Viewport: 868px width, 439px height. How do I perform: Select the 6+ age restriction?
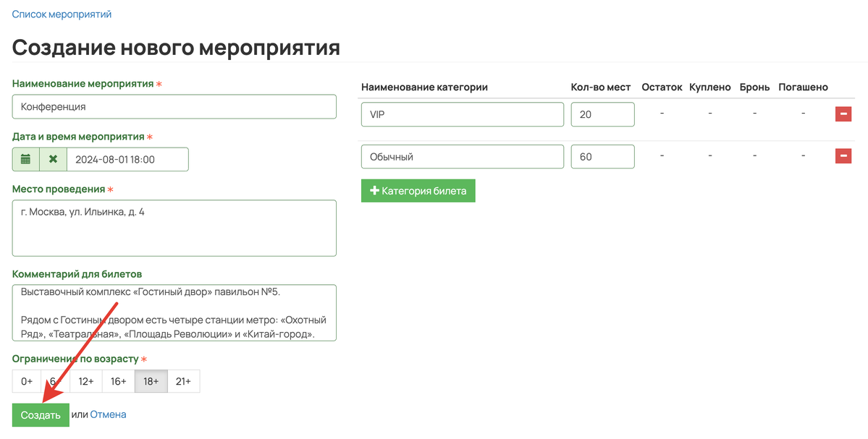click(55, 381)
